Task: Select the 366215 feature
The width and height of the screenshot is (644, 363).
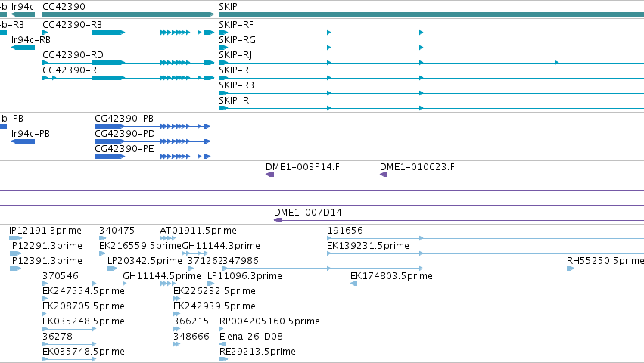Action: pyautogui.click(x=177, y=329)
